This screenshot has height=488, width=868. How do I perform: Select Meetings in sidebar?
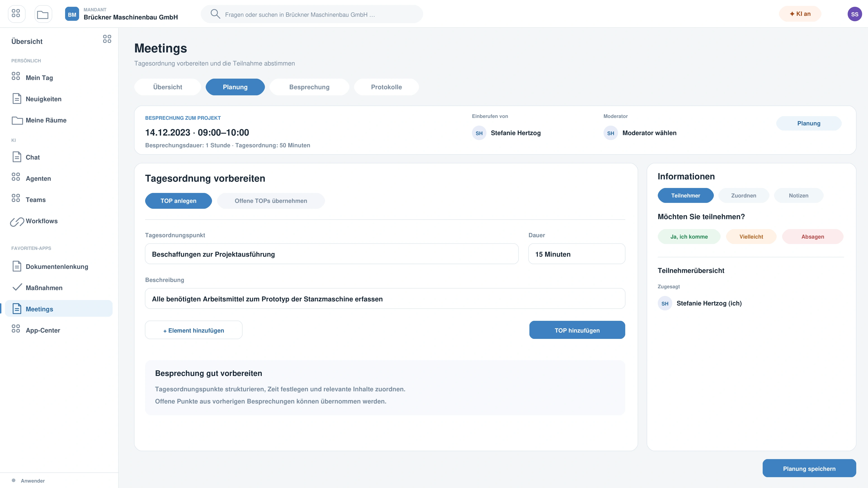coord(59,309)
